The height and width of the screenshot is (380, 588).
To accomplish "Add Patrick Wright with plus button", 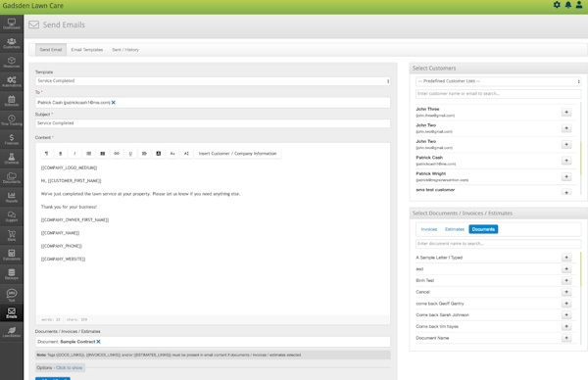I will click(x=566, y=176).
